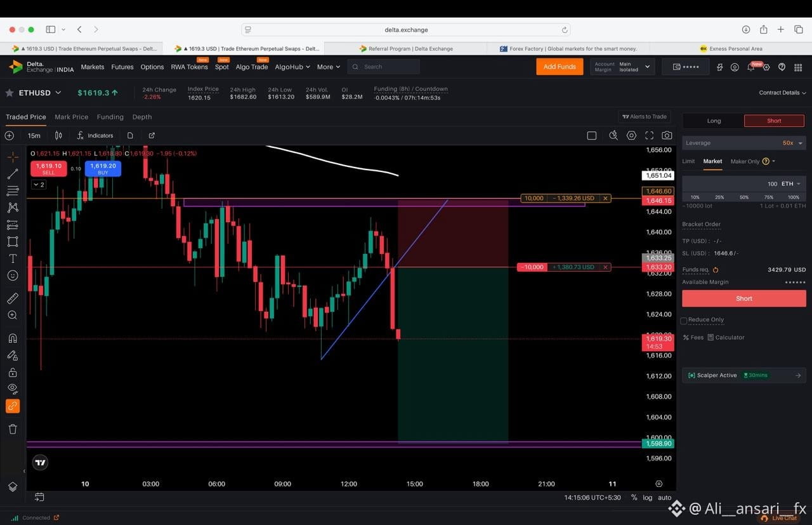The image size is (812, 525).
Task: Open the Futures menu
Action: click(x=122, y=67)
